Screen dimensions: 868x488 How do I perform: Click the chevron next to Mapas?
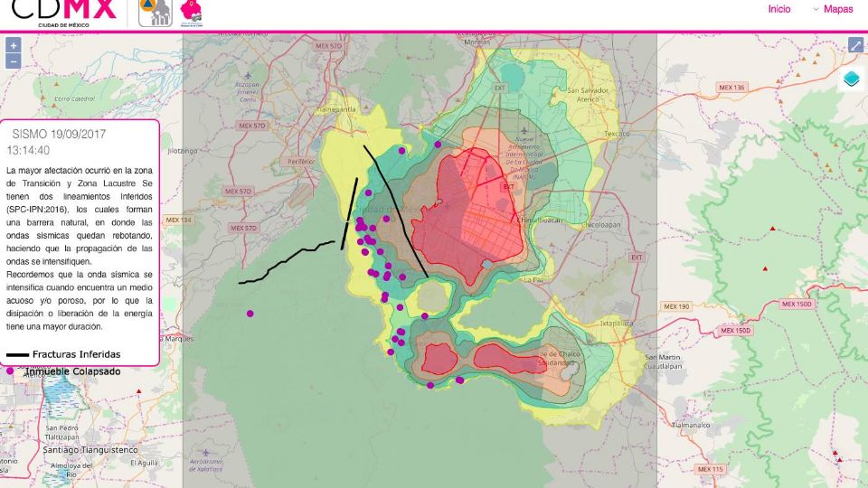coord(816,9)
